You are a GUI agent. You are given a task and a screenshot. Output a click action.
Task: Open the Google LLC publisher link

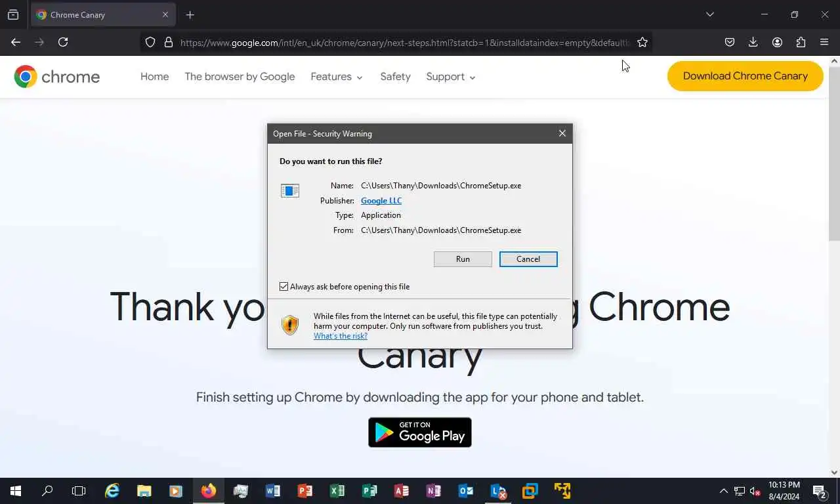pyautogui.click(x=381, y=201)
